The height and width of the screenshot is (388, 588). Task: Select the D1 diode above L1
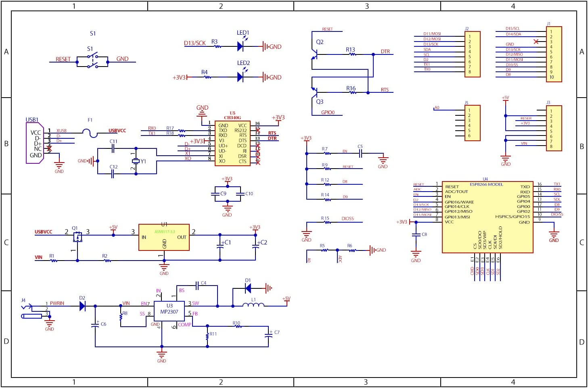tap(248, 288)
